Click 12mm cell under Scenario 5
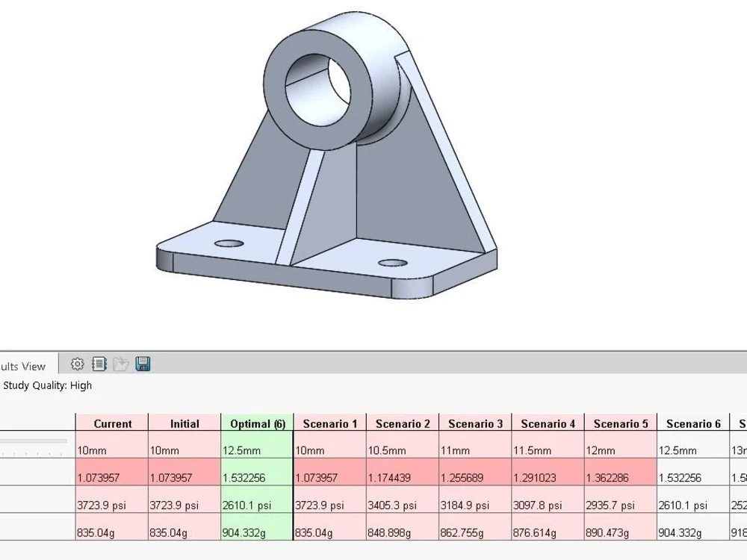Screen dimensions: 747x560 [x=620, y=445]
